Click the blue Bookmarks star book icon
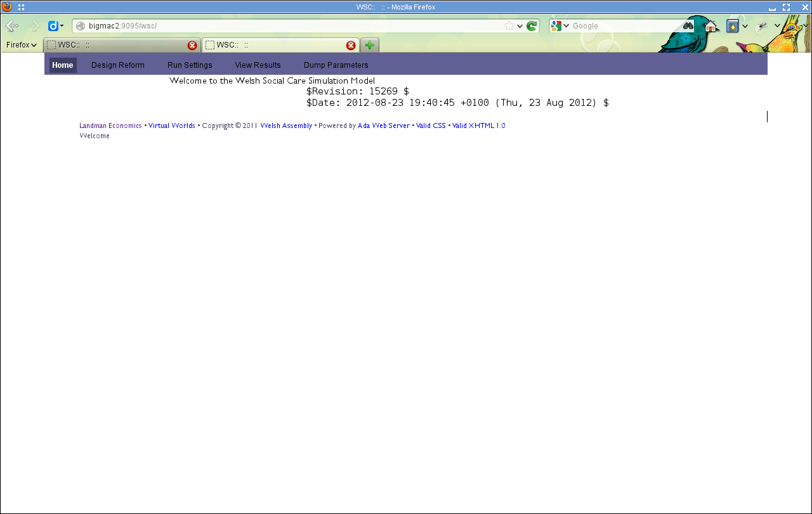The height and width of the screenshot is (514, 812). pyautogui.click(x=733, y=26)
